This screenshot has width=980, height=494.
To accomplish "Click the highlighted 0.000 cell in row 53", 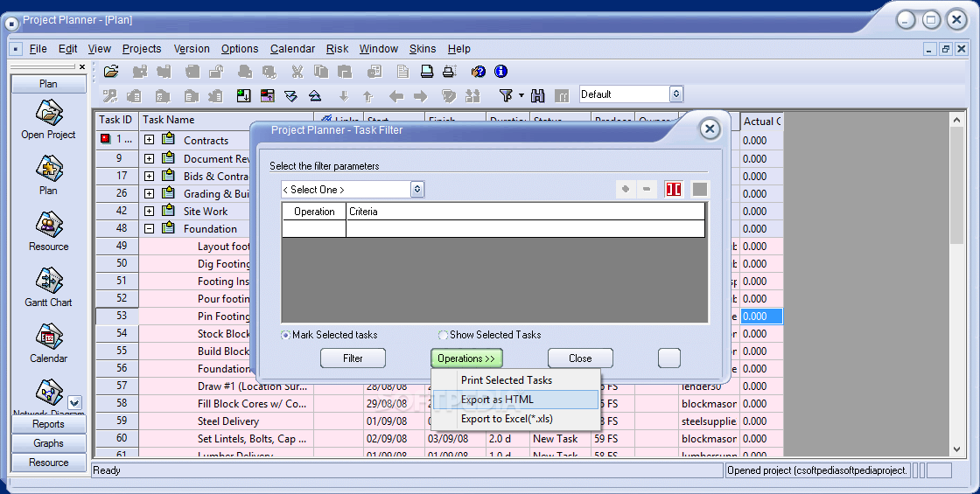I will [x=761, y=316].
